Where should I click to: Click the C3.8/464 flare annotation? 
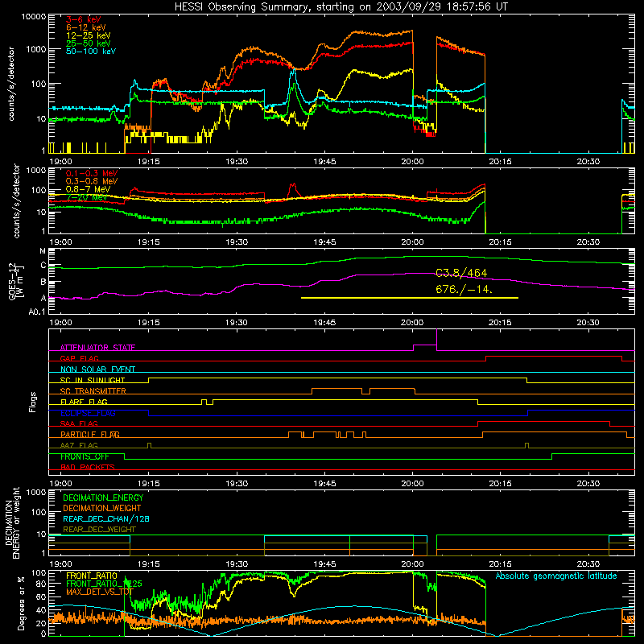461,273
